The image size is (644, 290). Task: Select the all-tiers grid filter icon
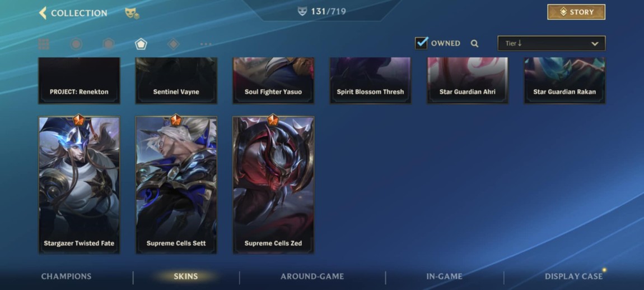[x=44, y=44]
